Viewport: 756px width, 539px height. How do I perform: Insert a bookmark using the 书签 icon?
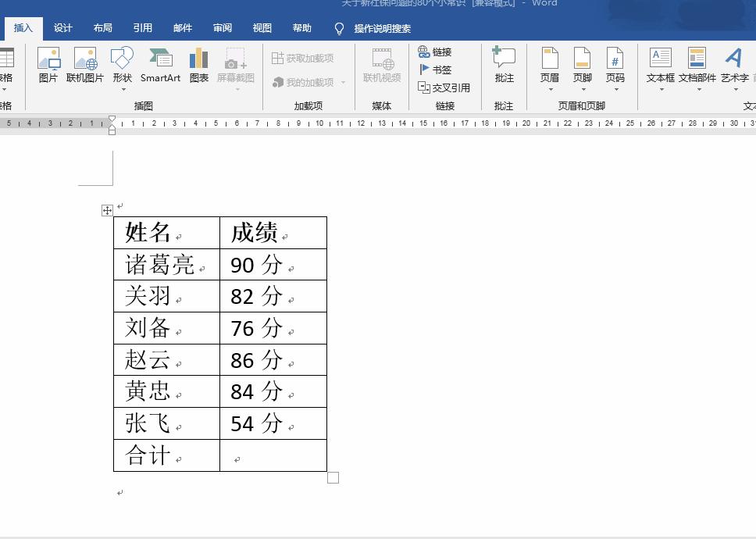tap(439, 69)
